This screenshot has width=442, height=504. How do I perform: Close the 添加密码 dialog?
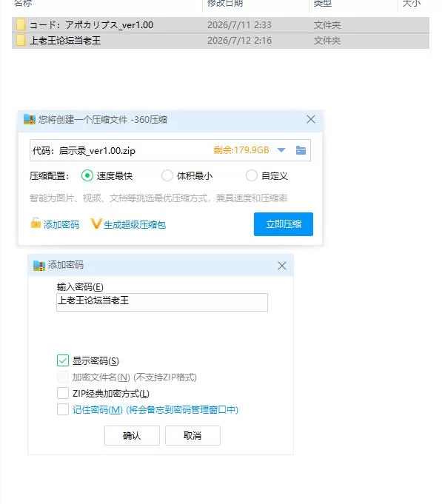282,266
